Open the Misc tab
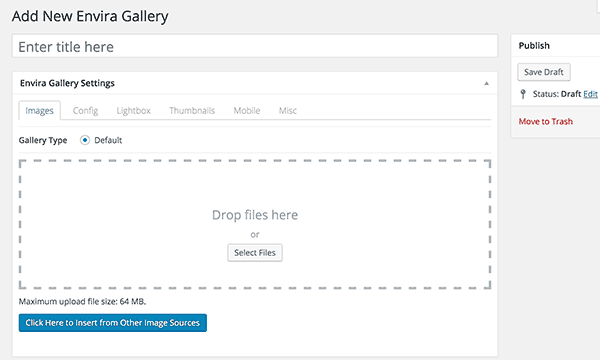 [288, 111]
